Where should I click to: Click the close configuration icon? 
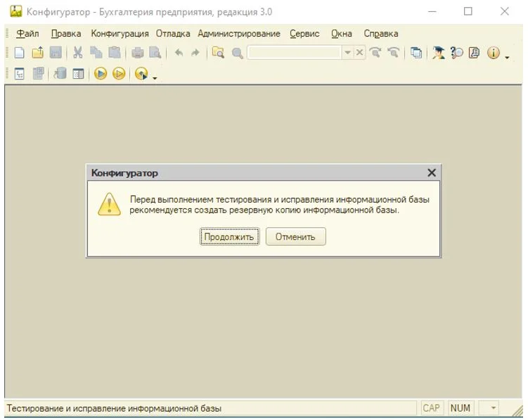(x=39, y=73)
